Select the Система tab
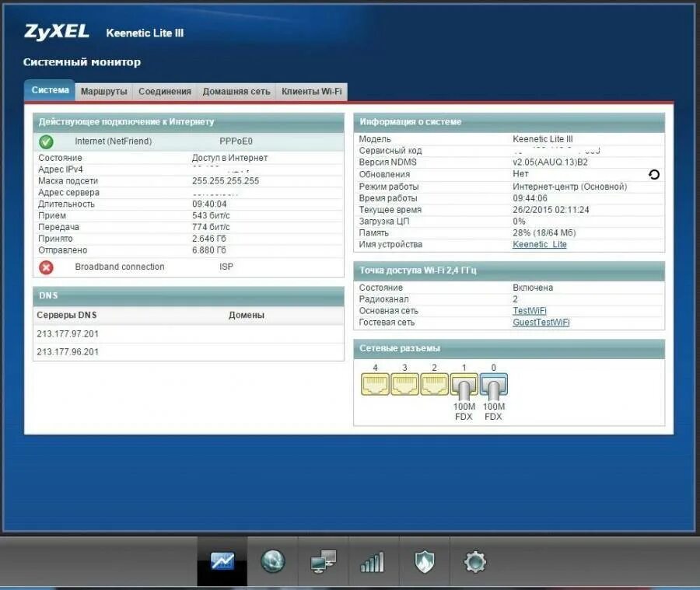 (x=50, y=90)
